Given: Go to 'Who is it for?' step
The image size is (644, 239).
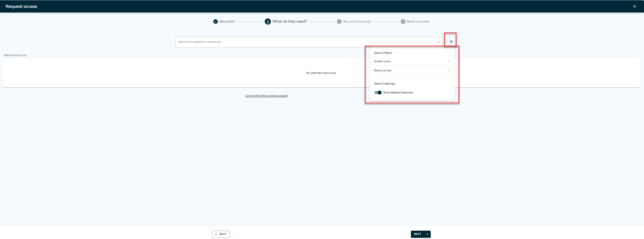Looking at the screenshot, I should coord(227,22).
